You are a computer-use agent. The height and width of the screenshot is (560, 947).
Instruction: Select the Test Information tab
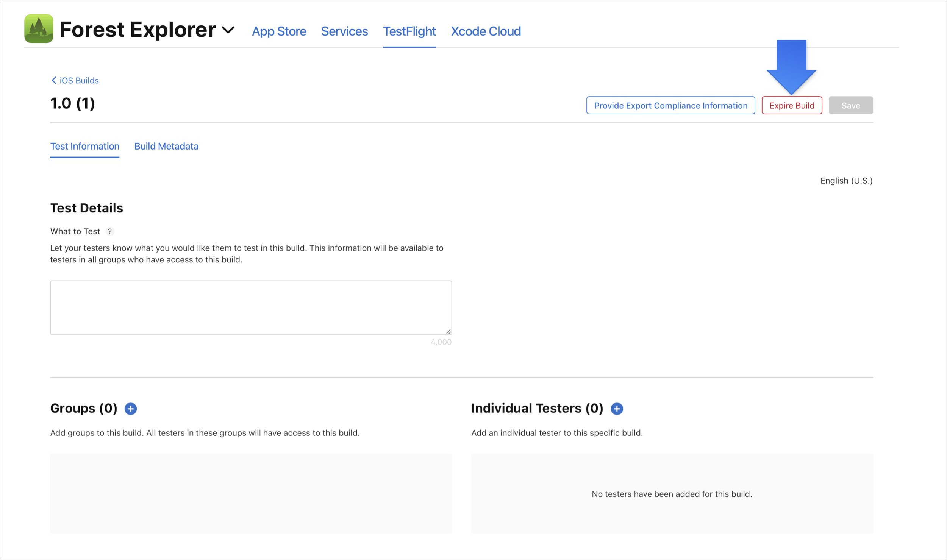click(84, 146)
